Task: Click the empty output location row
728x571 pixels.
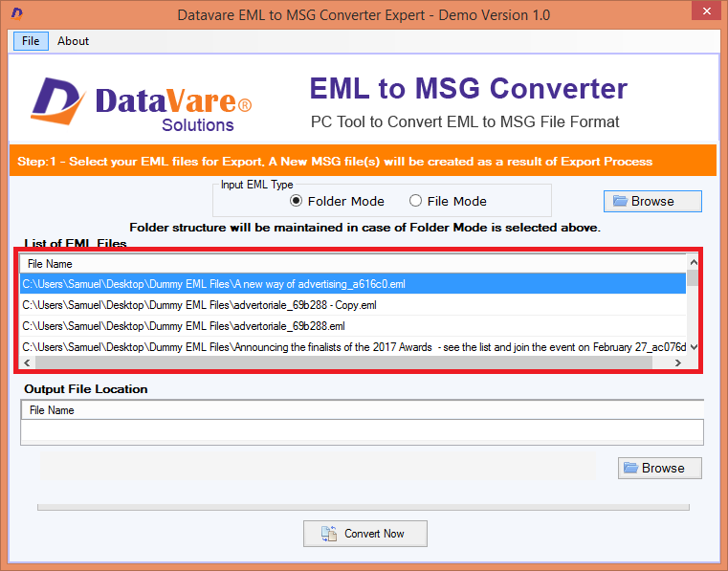Action: click(x=363, y=429)
